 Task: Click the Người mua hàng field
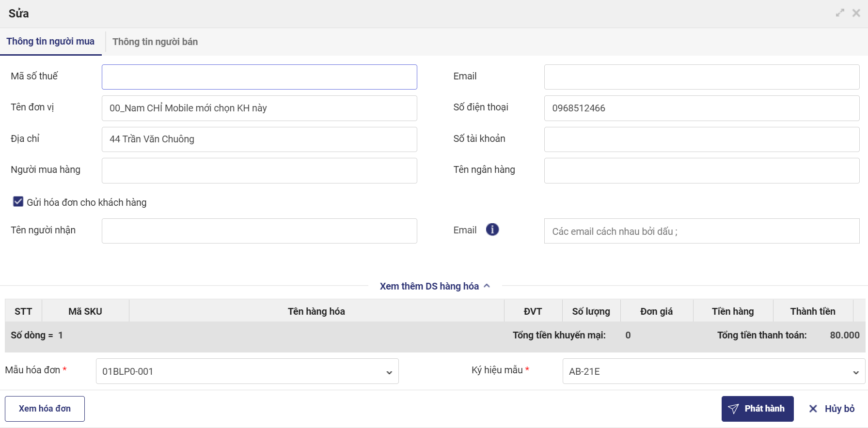coord(259,170)
